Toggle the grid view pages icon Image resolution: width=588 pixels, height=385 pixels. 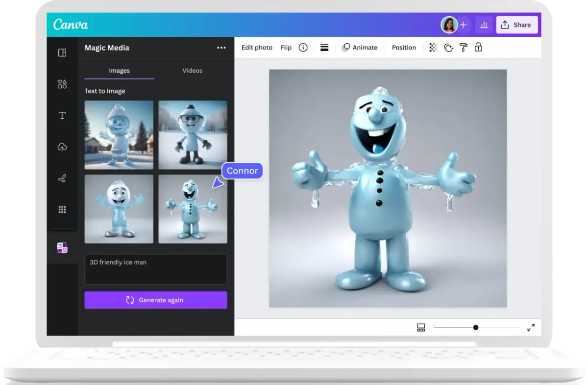click(x=421, y=328)
